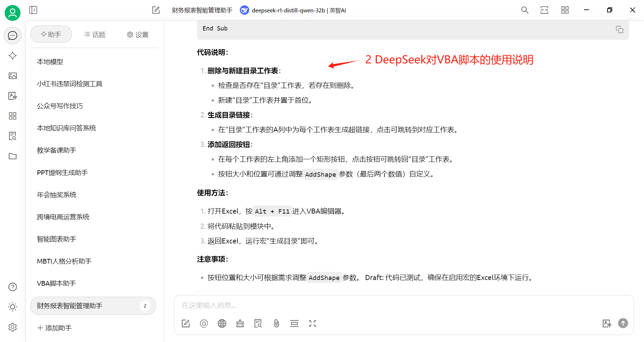Click translate icon beside send button

607,324
